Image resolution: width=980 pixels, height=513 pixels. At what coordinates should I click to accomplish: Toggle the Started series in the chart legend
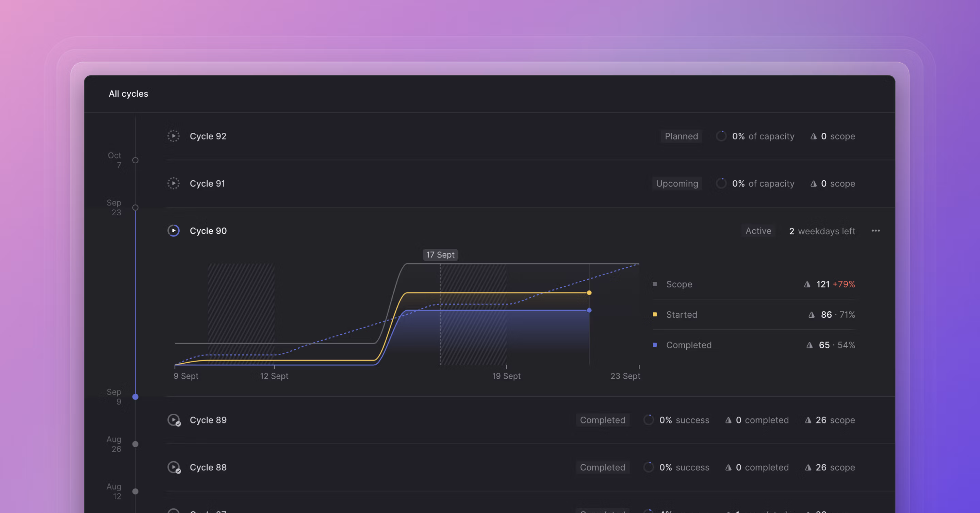681,314
